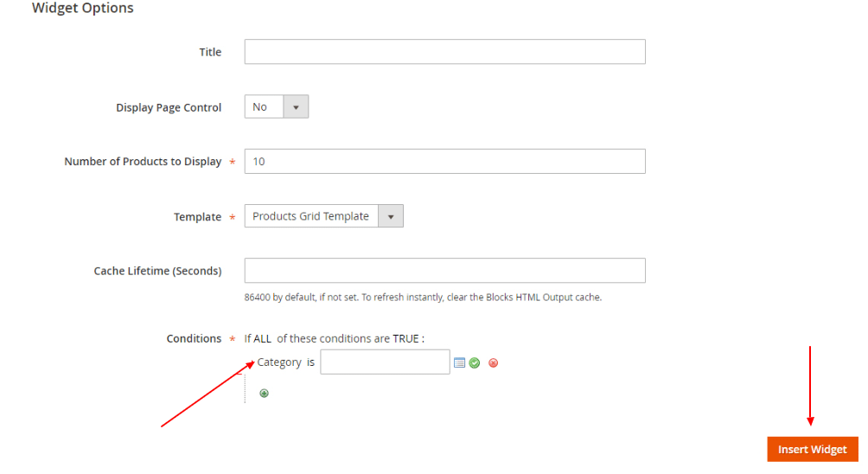This screenshot has height=474, width=868.
Task: Add a new condition with green plus
Action: coord(264,393)
